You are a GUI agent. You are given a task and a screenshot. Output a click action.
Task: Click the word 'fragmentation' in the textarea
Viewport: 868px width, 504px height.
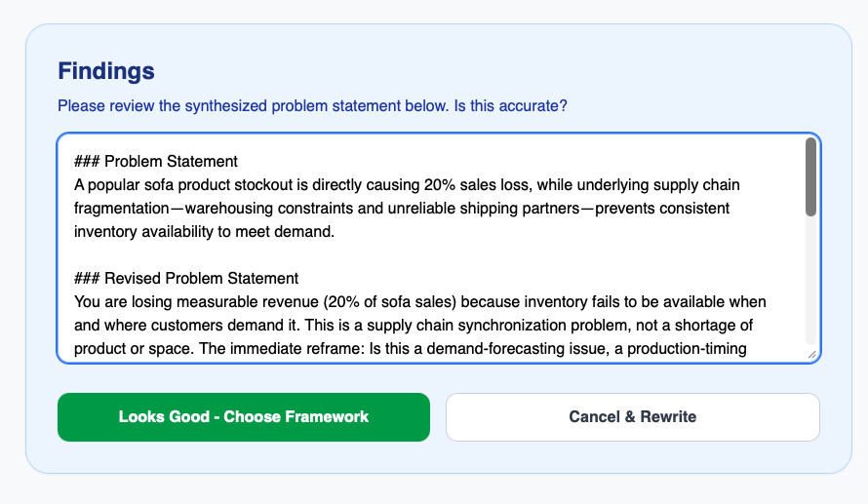pos(122,209)
